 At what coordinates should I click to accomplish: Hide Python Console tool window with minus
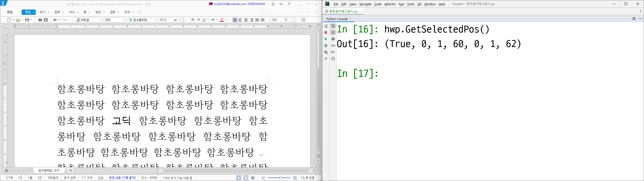(x=640, y=19)
